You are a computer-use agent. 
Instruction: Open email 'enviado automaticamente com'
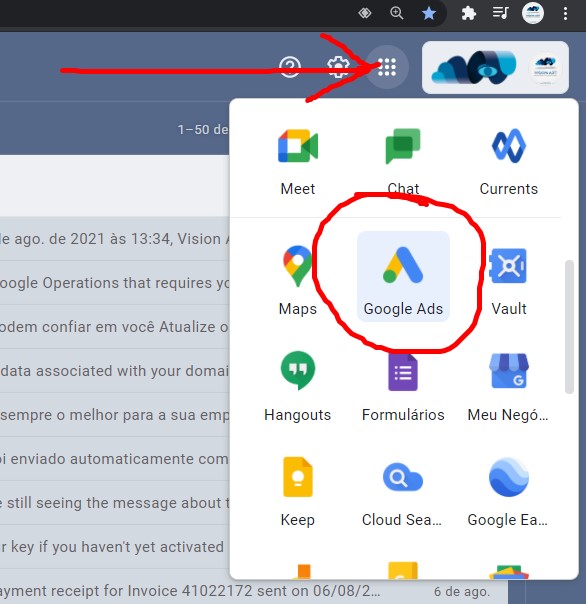pos(115,458)
